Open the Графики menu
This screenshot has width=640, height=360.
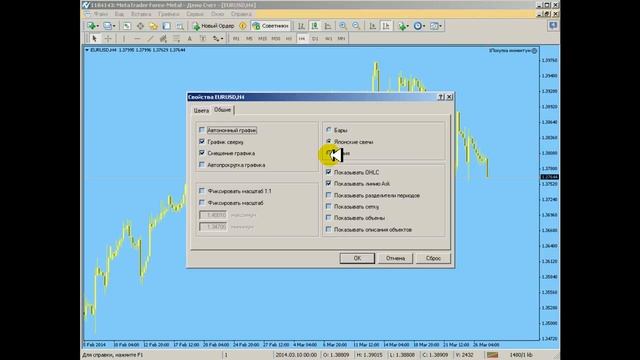coord(169,14)
